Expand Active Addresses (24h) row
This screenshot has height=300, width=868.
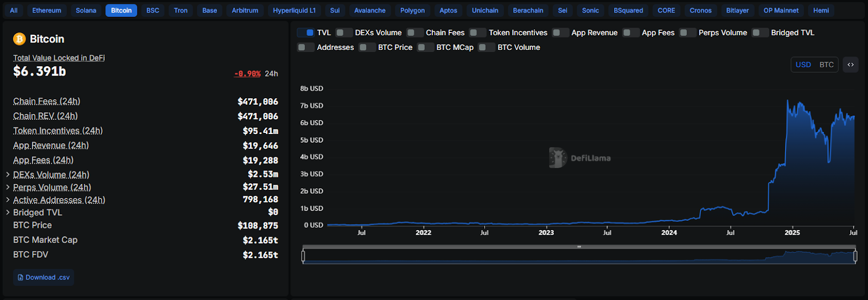point(8,200)
